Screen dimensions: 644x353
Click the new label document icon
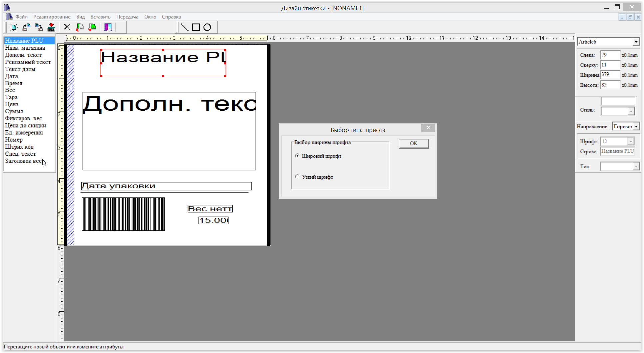click(14, 27)
